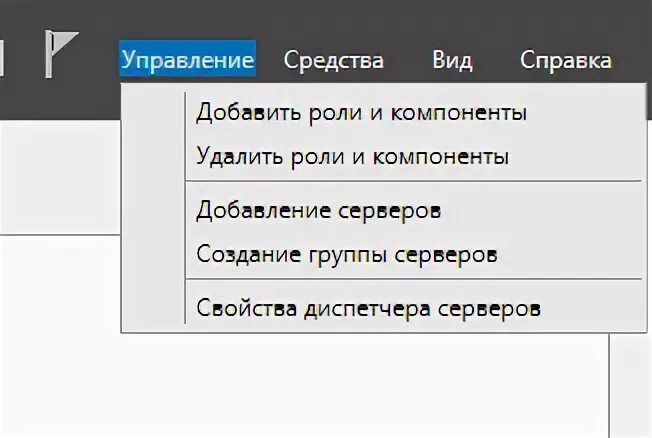Image resolution: width=652 pixels, height=438 pixels.
Task: Launch the add roles and components wizard
Action: 361,112
